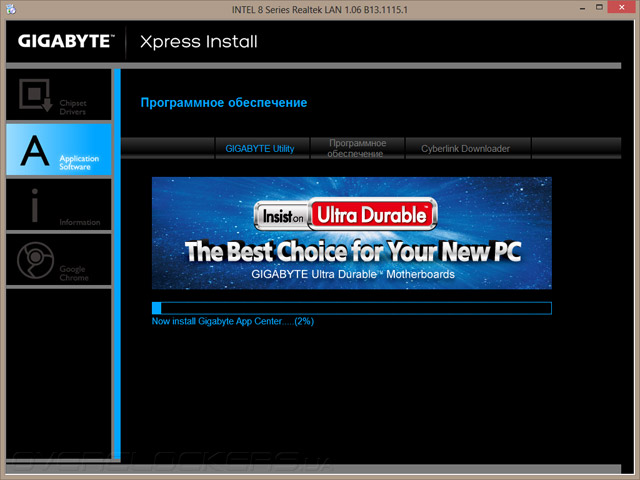The height and width of the screenshot is (480, 640).
Task: Open the Chipset Drivers section
Action: [59, 95]
